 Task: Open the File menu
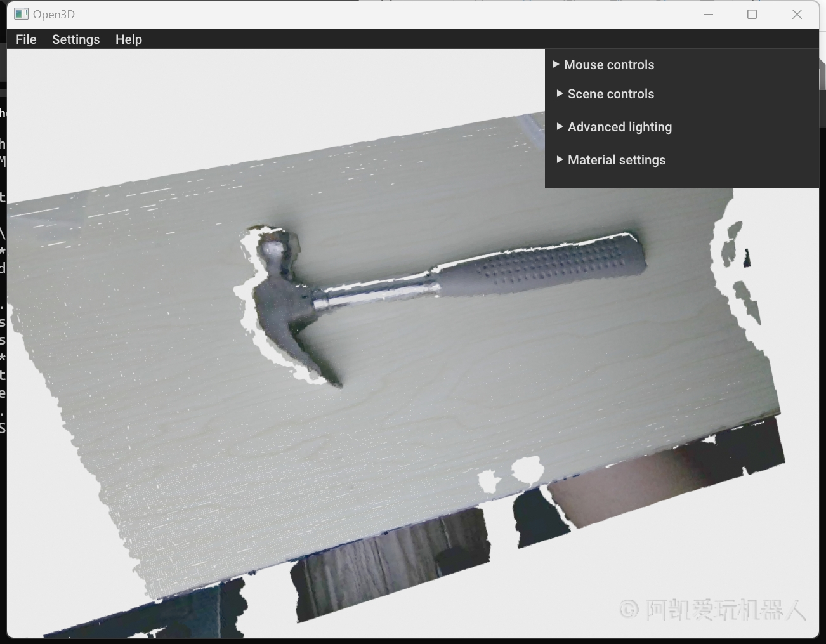click(26, 39)
